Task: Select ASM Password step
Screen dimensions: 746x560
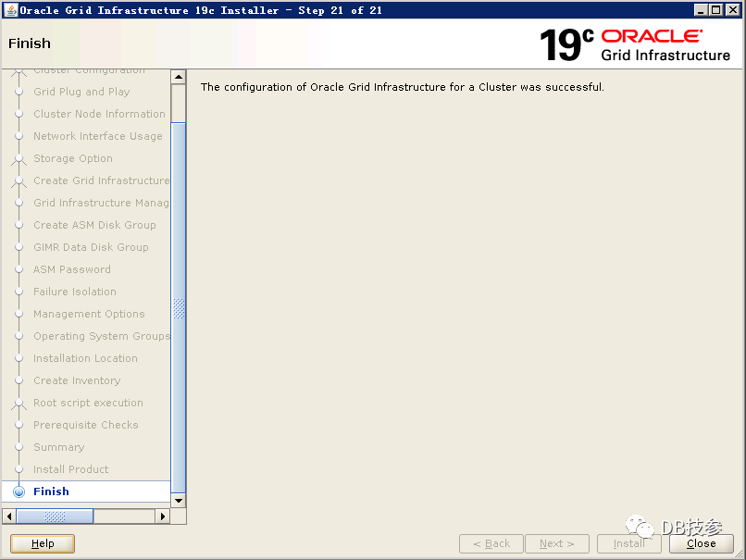Action: click(x=72, y=269)
